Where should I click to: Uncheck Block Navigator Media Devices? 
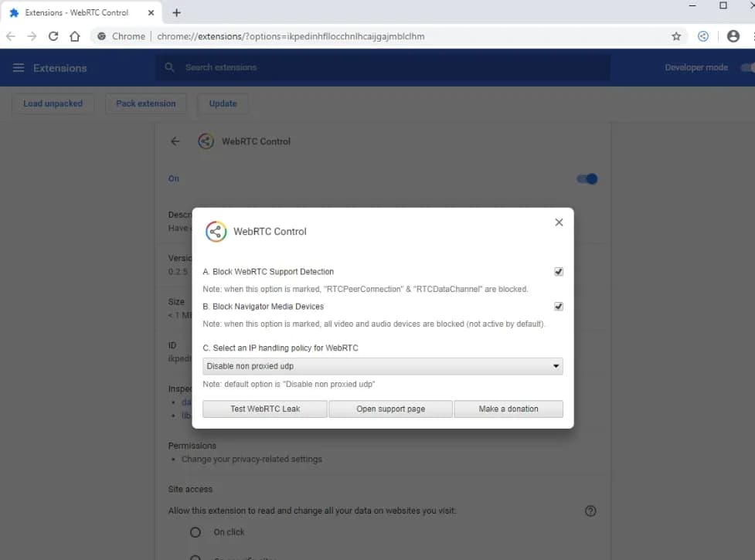[558, 306]
